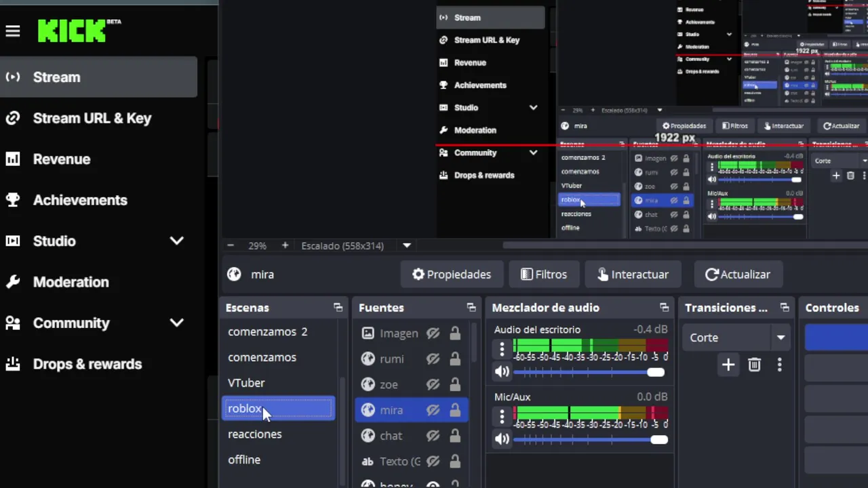Image resolution: width=868 pixels, height=488 pixels.
Task: Open the Corte transition dropdown
Action: pyautogui.click(x=738, y=338)
